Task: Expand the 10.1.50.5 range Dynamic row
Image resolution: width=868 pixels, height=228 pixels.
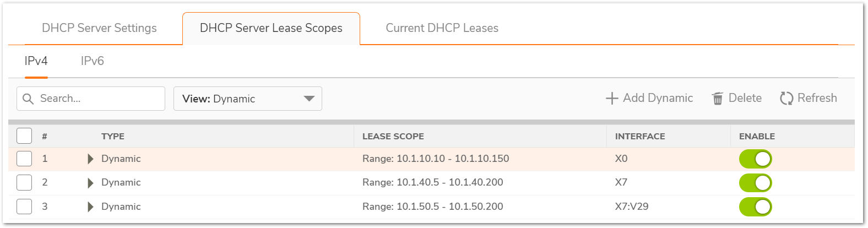Action: click(x=91, y=207)
